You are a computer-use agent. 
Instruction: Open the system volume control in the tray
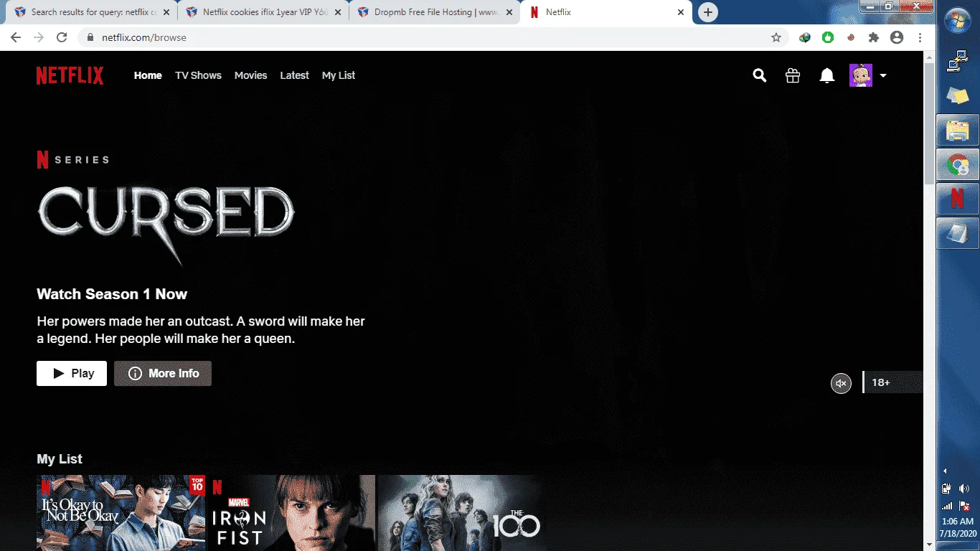point(964,489)
